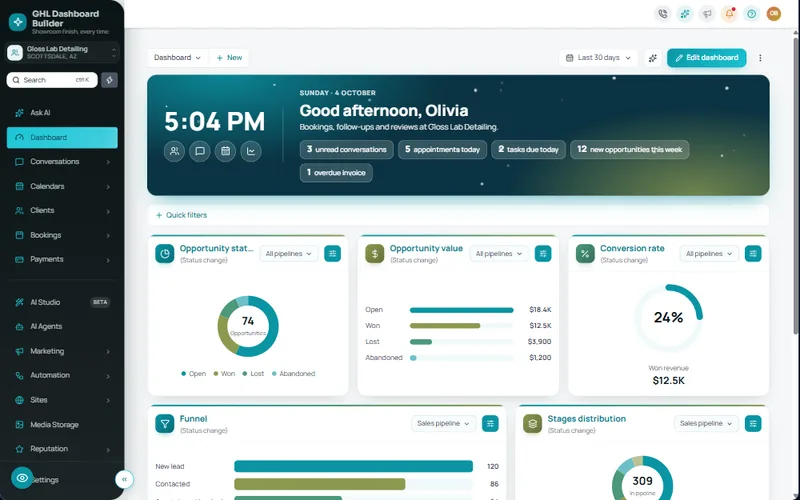Click the 1 overdue invoice chip
Image resolution: width=800 pixels, height=500 pixels.
pyautogui.click(x=336, y=172)
